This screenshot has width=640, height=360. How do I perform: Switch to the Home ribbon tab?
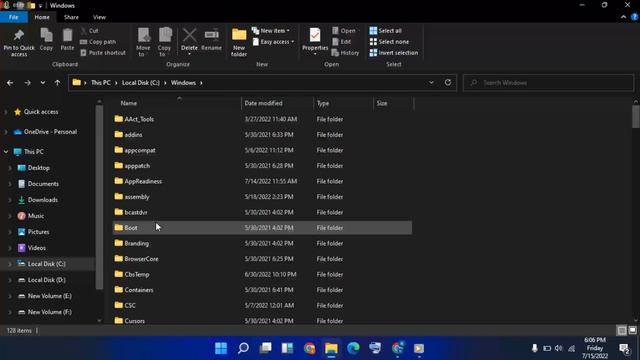(42, 17)
